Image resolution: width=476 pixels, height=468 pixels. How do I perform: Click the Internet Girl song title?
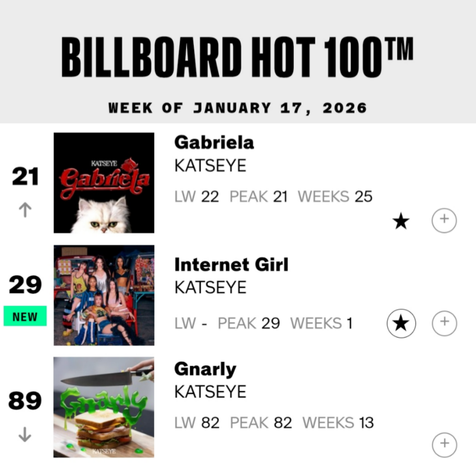point(231,264)
